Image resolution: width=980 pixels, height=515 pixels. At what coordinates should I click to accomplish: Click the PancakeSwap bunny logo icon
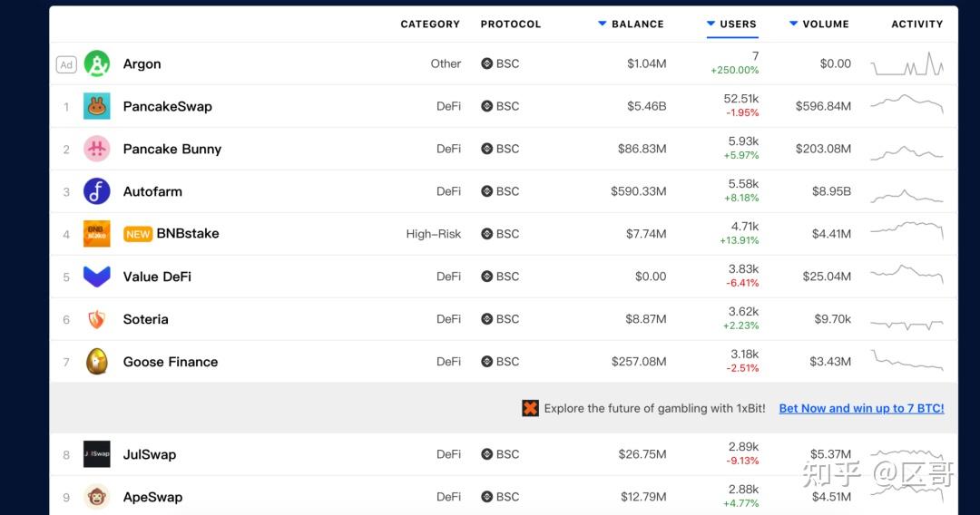point(97,106)
